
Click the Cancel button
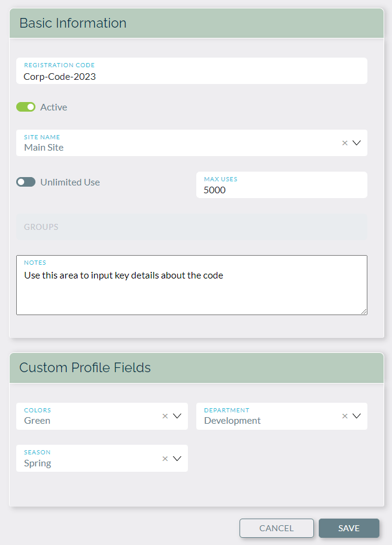tap(276, 528)
